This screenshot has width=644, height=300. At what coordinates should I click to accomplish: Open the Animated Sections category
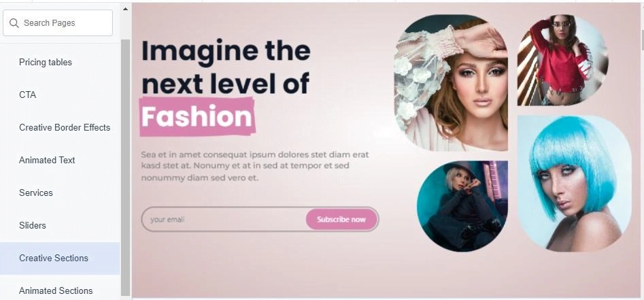[60, 290]
